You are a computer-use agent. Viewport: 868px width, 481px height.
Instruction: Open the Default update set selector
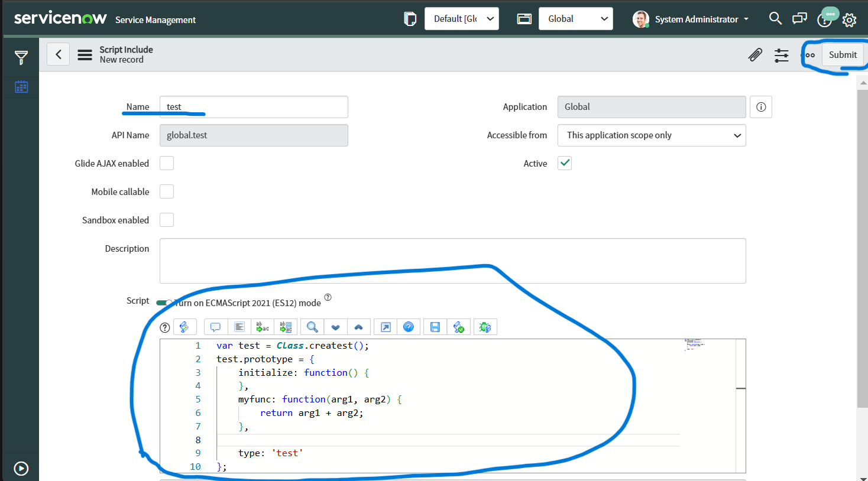tap(461, 18)
